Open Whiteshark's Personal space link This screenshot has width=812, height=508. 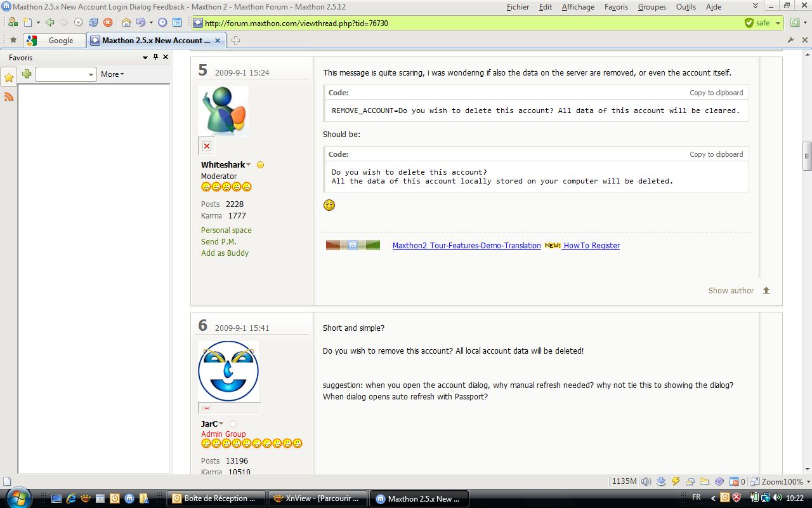pyautogui.click(x=226, y=230)
